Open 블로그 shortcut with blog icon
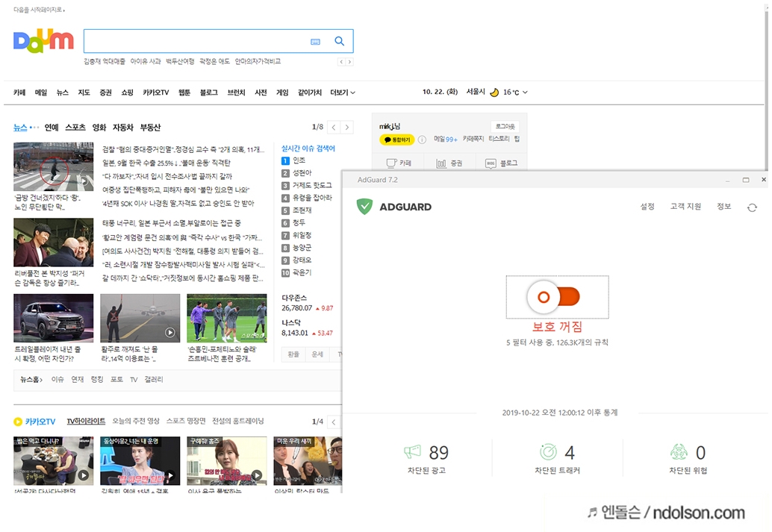The width and height of the screenshot is (772, 532). (501, 163)
